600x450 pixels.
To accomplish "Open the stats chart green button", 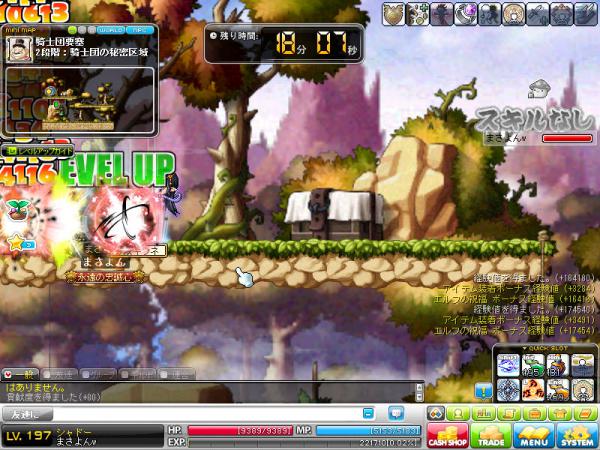I will point(483,413).
